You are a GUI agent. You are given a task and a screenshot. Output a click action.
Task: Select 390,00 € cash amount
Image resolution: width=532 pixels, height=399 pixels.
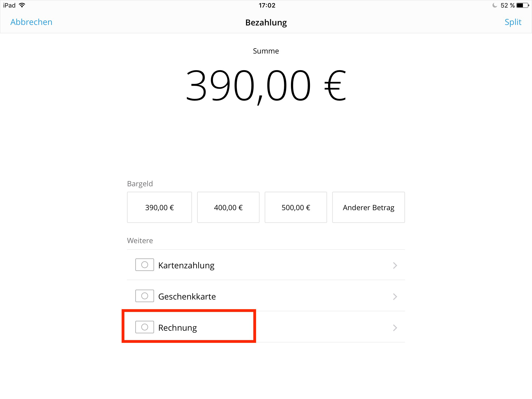click(159, 207)
